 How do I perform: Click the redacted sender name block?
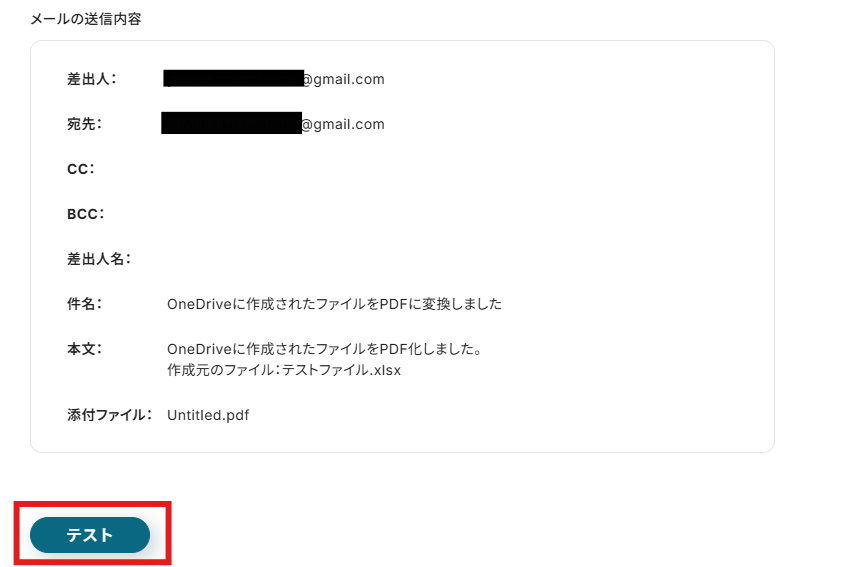pyautogui.click(x=234, y=78)
